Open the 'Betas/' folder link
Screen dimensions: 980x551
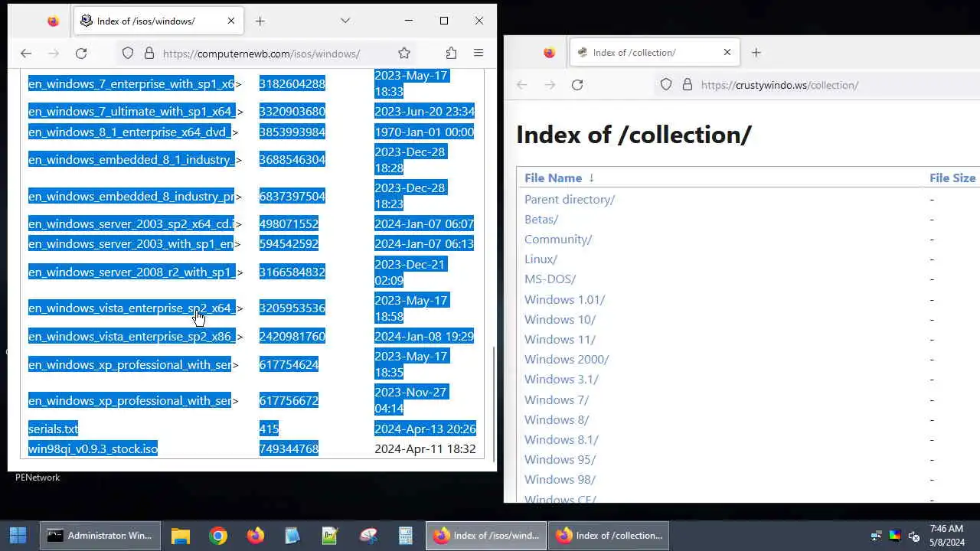pyautogui.click(x=541, y=219)
